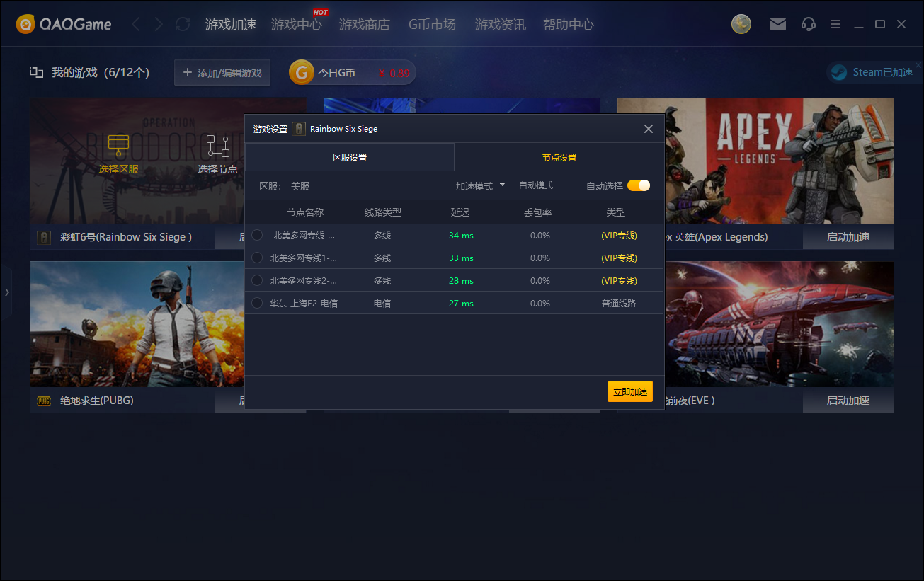Click 启动加速 for Apex Legends
924x581 pixels.
(848, 237)
